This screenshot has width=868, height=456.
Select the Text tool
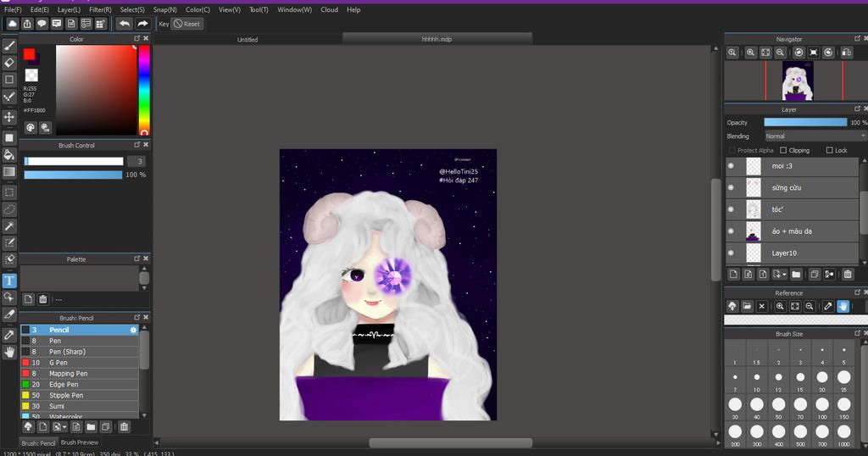point(8,281)
